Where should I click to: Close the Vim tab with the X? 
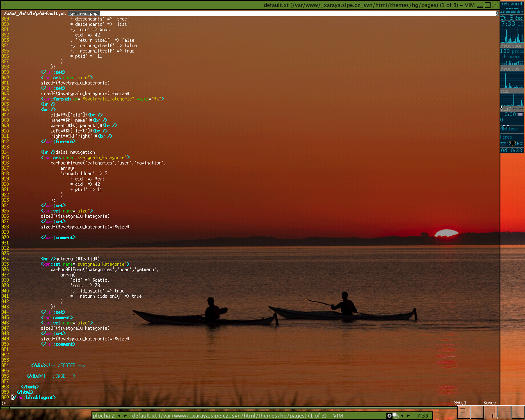[x=497, y=14]
